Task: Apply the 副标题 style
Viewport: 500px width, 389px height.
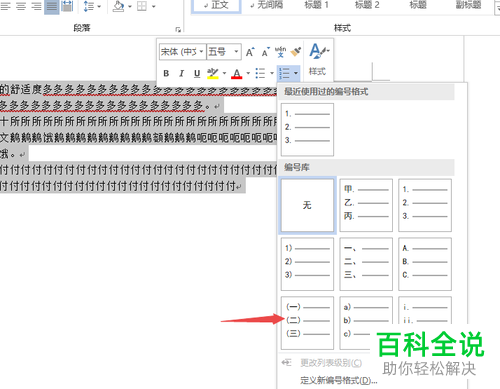Action: pyautogui.click(x=468, y=5)
